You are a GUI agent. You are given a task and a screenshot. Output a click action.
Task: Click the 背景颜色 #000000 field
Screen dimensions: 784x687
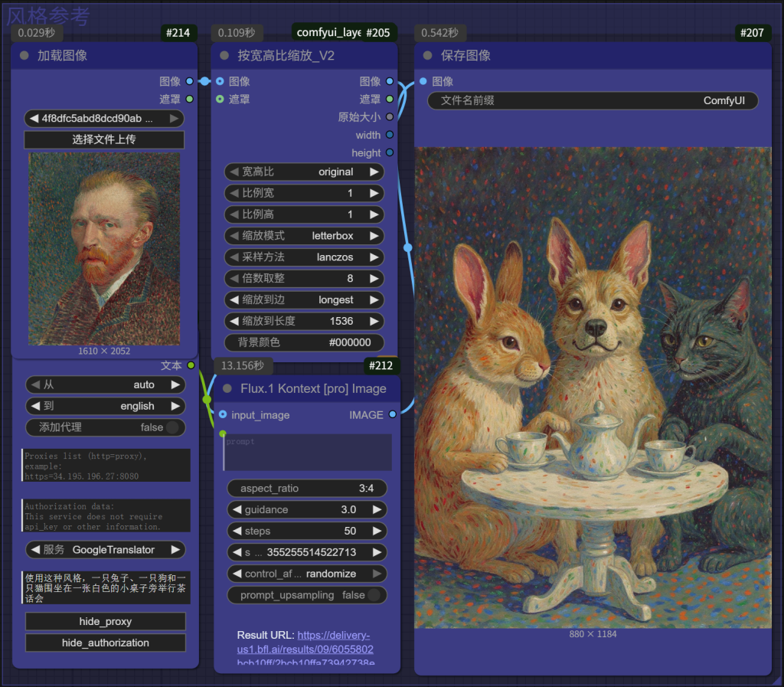[304, 343]
